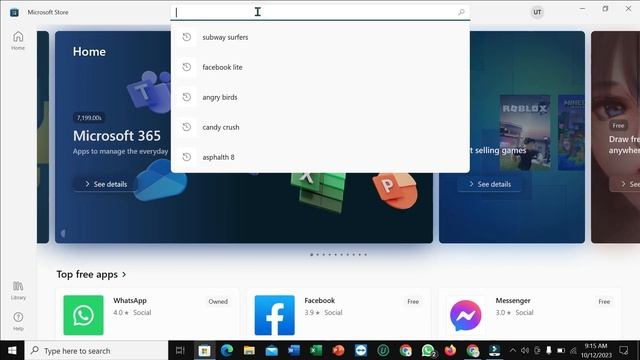Image resolution: width=640 pixels, height=360 pixels.
Task: Click Microsoft Store taskbar icon
Action: click(204, 351)
